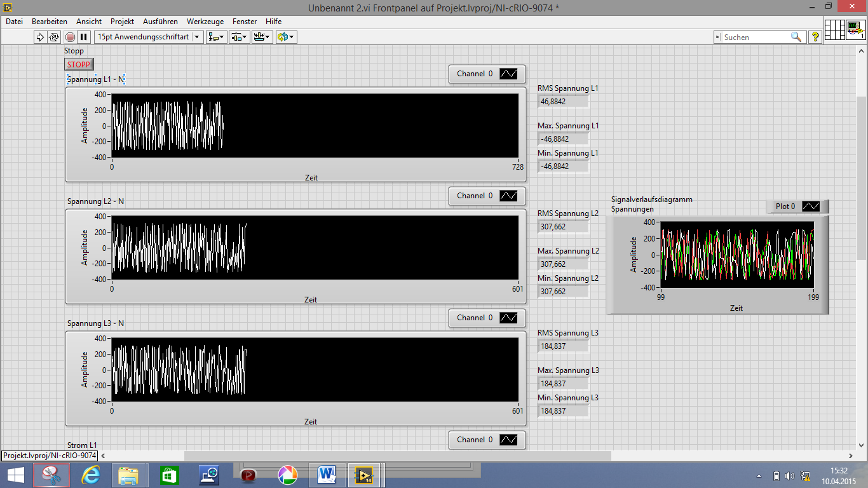Click the Min. Spannung L2 value field
Screen dimensions: 868x488
[x=563, y=291]
